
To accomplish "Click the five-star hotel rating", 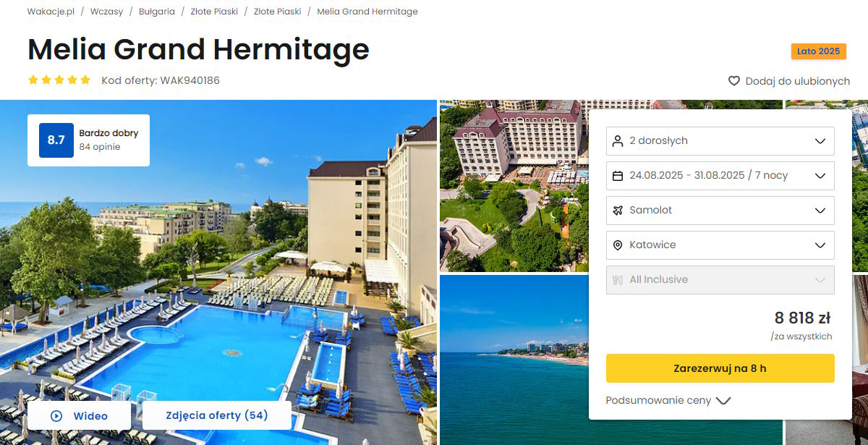I will tap(59, 80).
